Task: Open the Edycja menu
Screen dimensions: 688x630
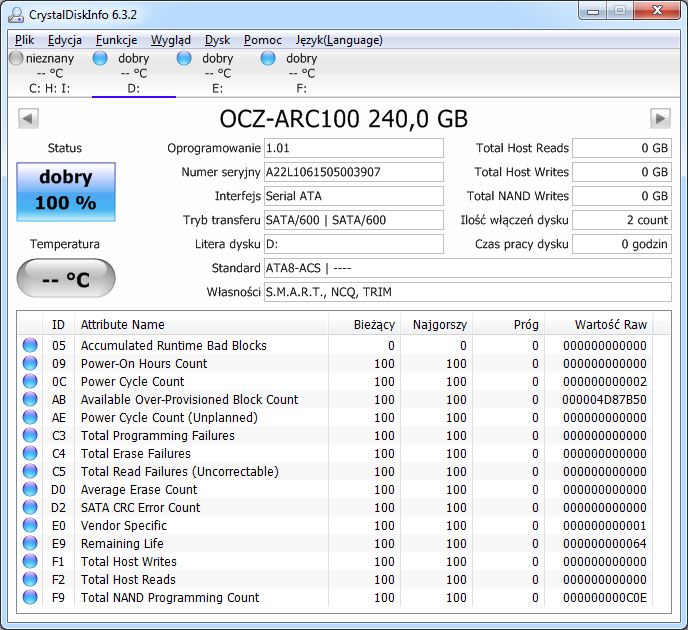Action: tap(65, 40)
